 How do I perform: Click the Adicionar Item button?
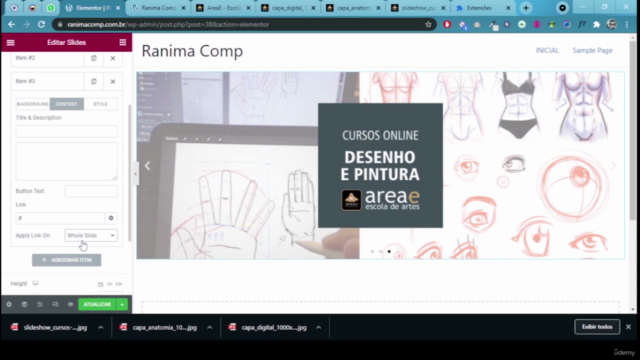[67, 260]
